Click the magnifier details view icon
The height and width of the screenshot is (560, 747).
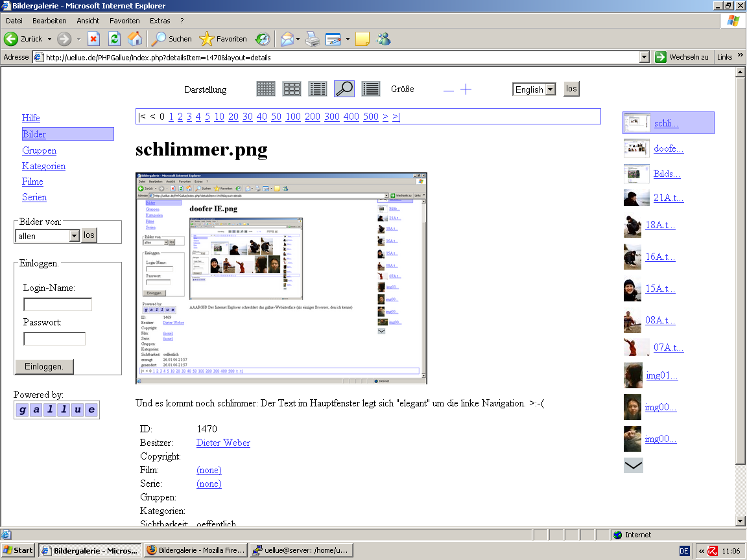(x=344, y=89)
